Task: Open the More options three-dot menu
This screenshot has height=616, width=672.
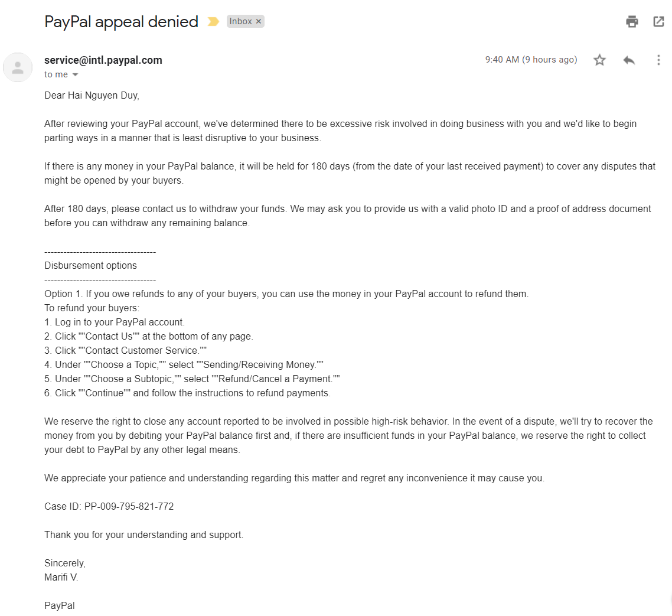Action: click(x=658, y=60)
